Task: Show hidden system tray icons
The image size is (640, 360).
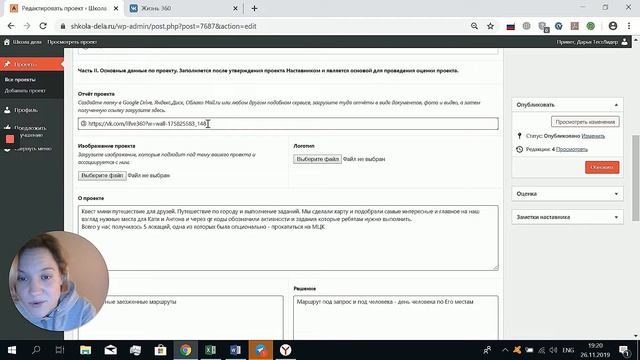Action: (x=505, y=350)
